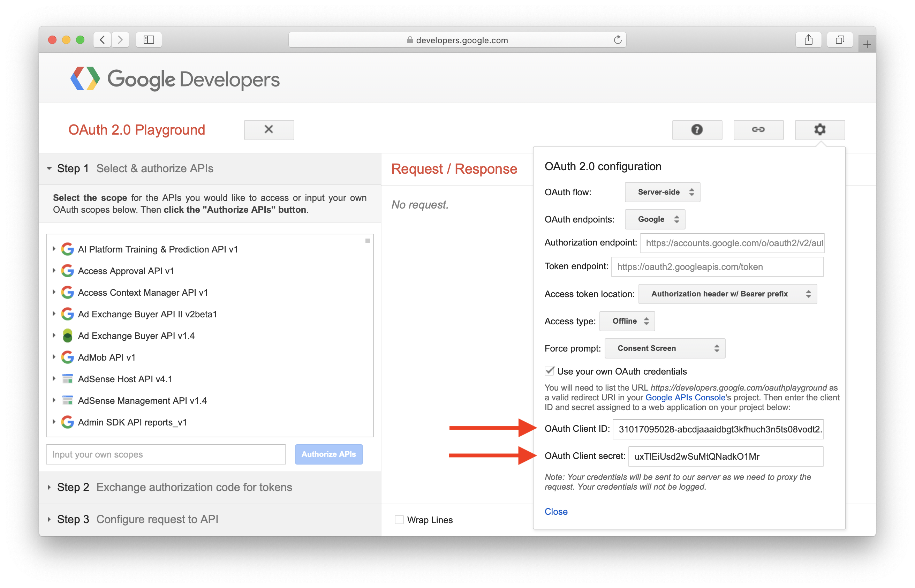Image resolution: width=915 pixels, height=588 pixels.
Task: Click the Google Developers logo
Action: [x=175, y=79]
